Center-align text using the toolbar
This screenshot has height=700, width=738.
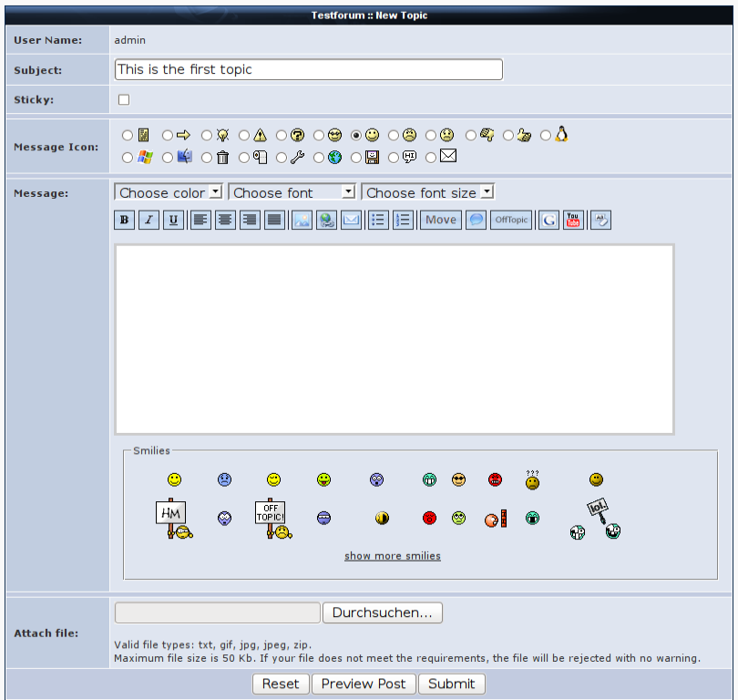click(x=225, y=220)
